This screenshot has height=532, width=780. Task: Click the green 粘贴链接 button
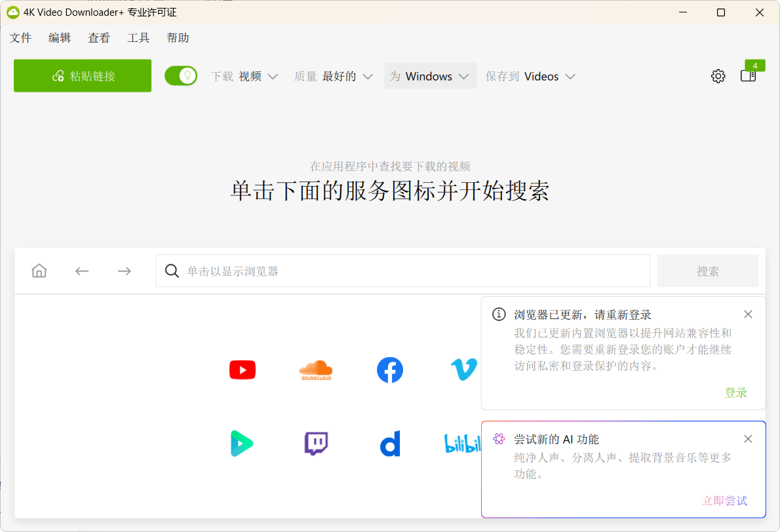(82, 76)
